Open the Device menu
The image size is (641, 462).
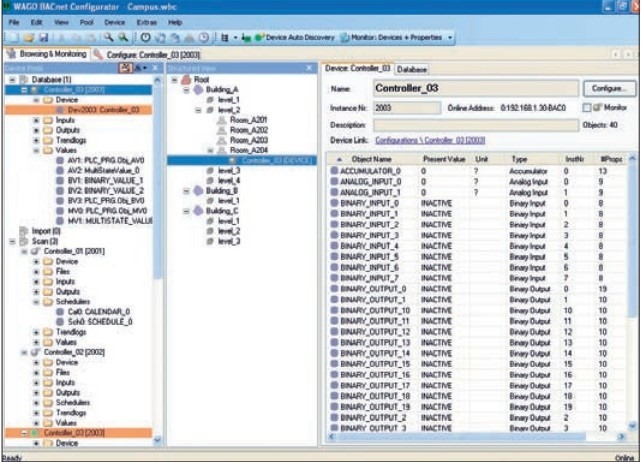tap(114, 22)
